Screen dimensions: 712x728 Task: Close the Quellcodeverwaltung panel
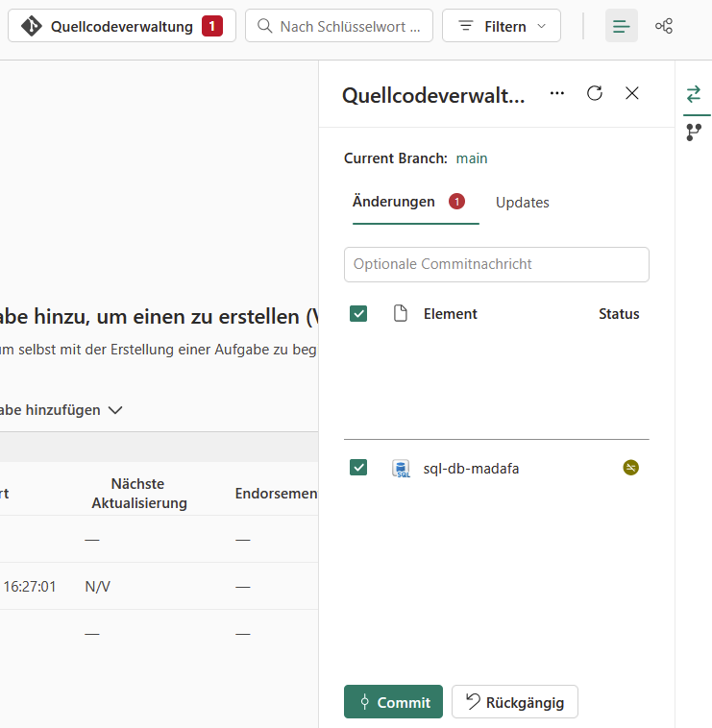tap(631, 93)
